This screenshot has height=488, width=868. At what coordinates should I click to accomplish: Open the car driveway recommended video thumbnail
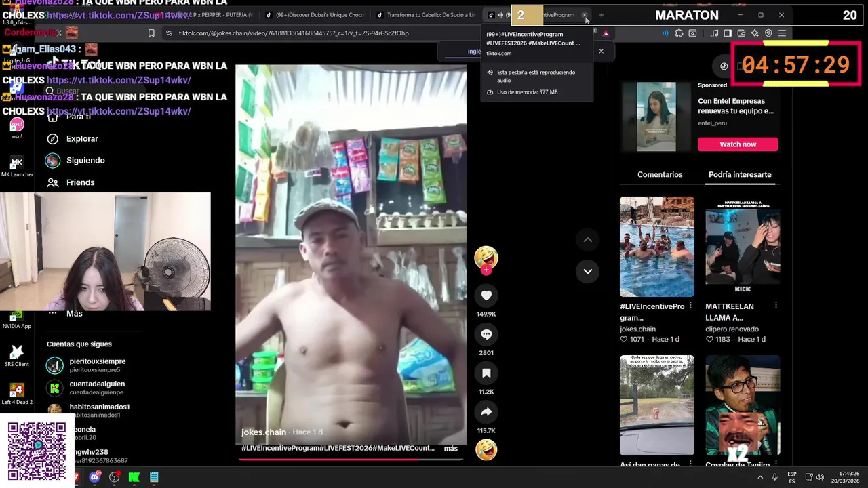[x=657, y=405]
